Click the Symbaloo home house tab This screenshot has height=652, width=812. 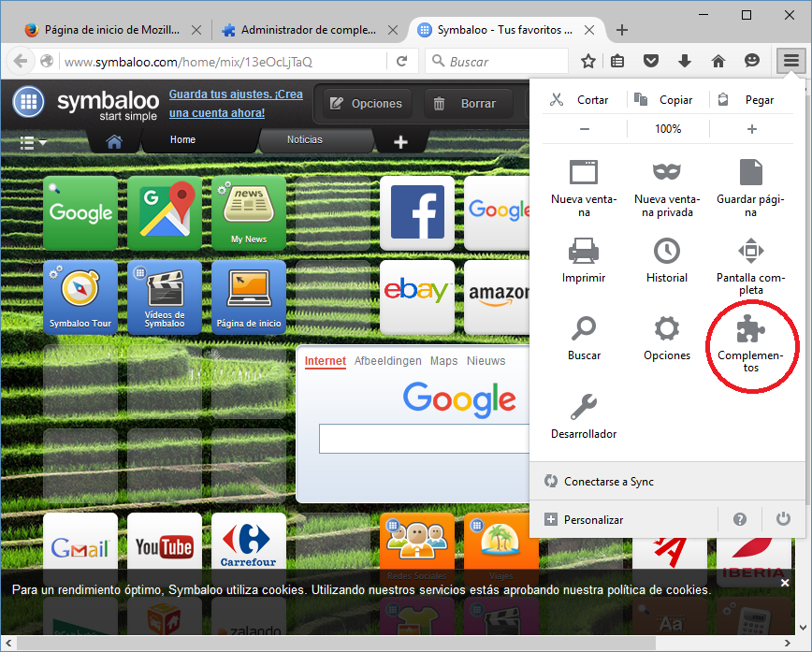114,141
